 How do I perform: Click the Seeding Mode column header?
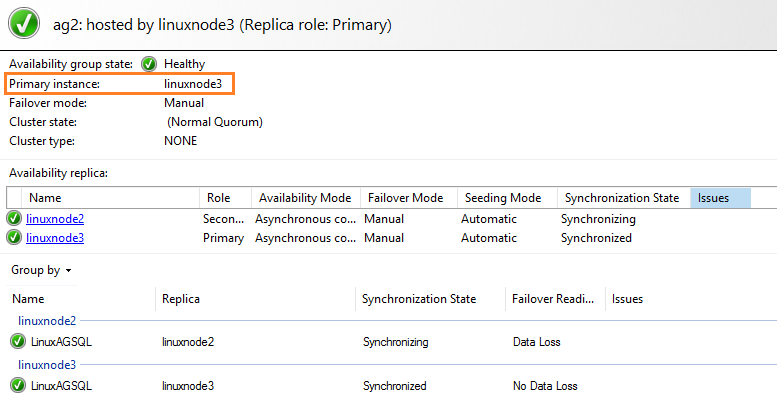pyautogui.click(x=500, y=198)
